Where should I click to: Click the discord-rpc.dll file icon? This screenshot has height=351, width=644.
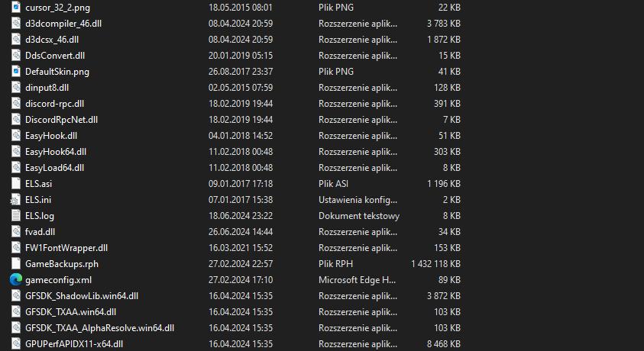coord(15,103)
